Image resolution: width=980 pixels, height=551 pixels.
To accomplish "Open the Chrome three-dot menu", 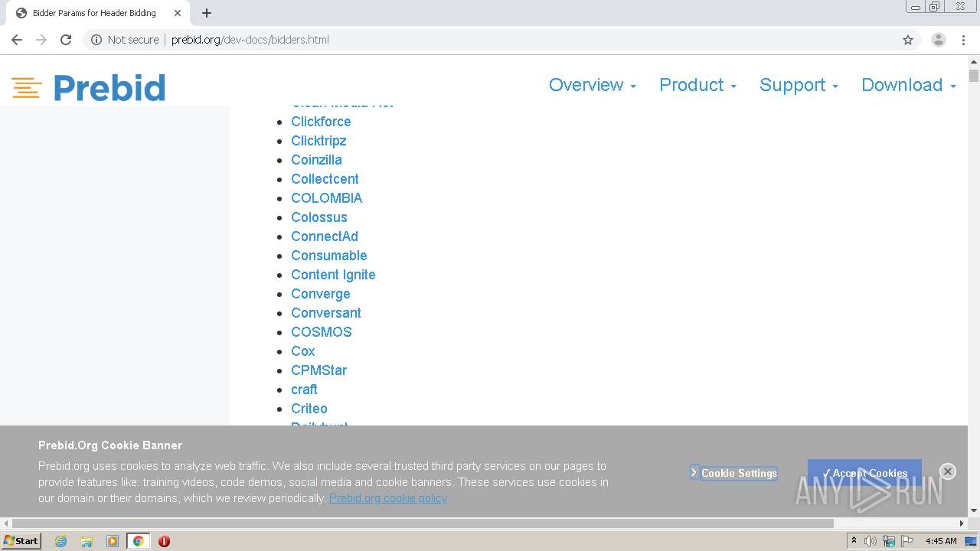I will tap(963, 40).
